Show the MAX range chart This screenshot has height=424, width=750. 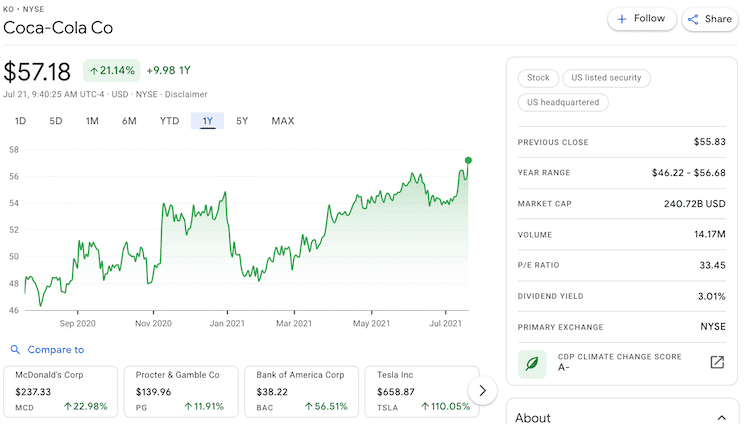283,121
